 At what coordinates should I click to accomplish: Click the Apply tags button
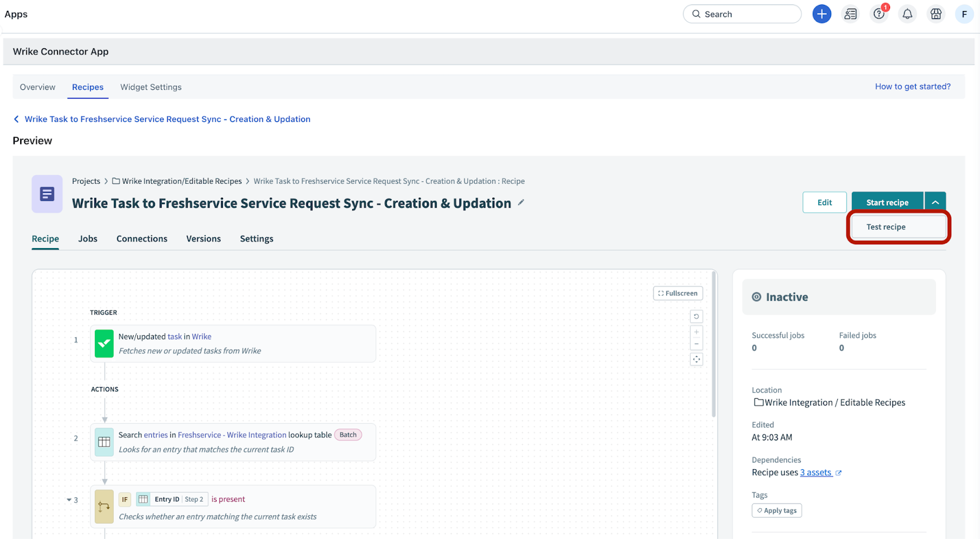click(777, 510)
